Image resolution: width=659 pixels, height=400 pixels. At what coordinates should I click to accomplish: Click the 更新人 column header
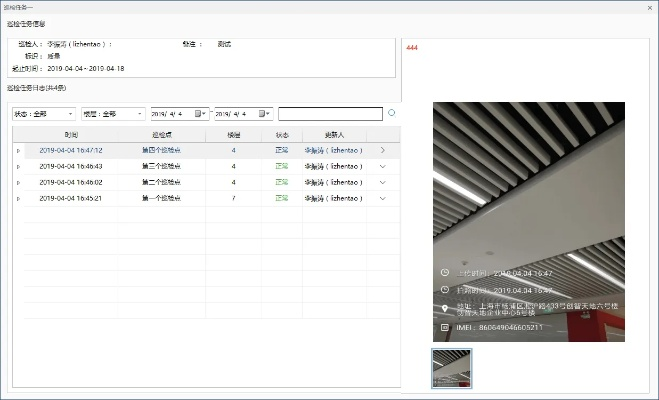(333, 134)
